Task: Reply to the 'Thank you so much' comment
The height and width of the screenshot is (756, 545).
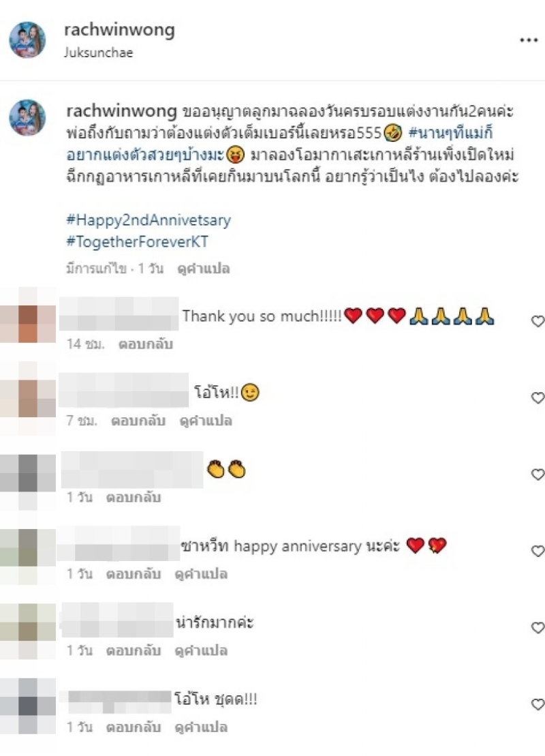Action: (x=146, y=344)
